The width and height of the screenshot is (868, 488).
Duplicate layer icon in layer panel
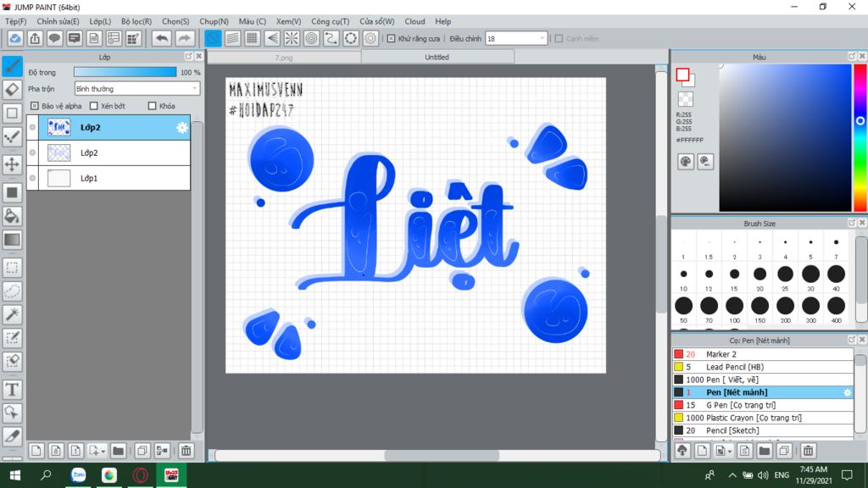pyautogui.click(x=142, y=451)
